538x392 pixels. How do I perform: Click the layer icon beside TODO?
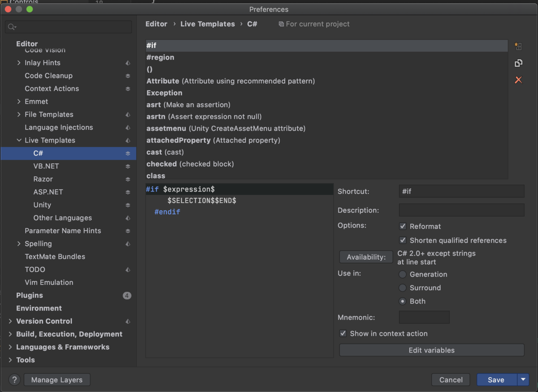[x=128, y=270]
